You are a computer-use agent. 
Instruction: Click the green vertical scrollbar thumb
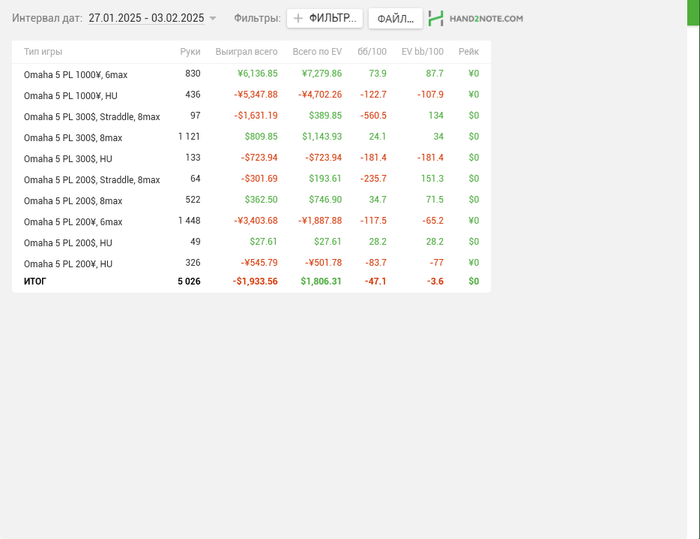click(693, 13)
